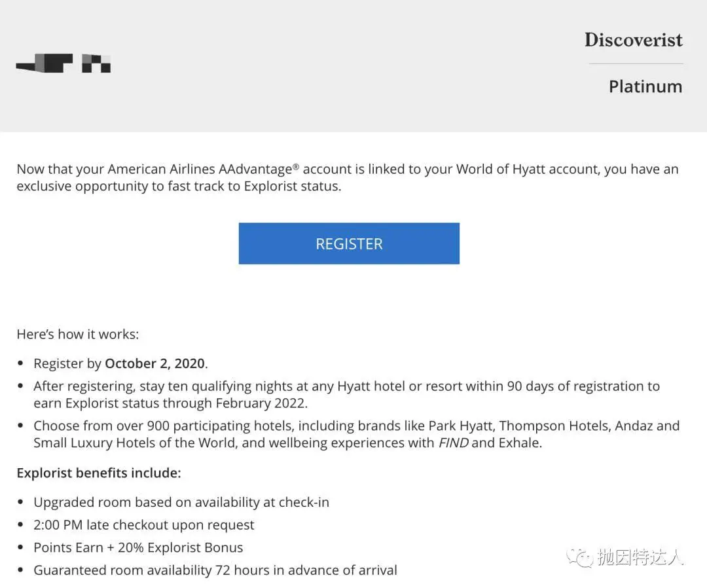Click the Choose from over 900 hotels bullet

357,434
